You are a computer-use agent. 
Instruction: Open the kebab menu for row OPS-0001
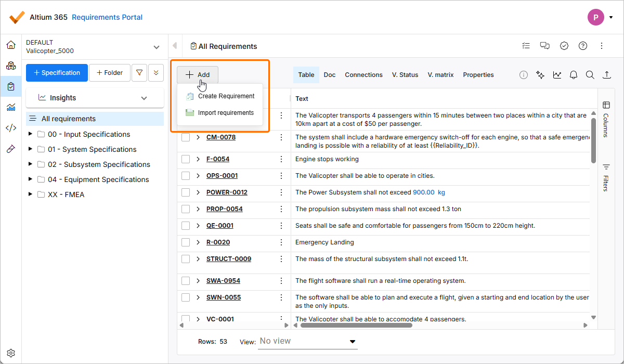(281, 176)
